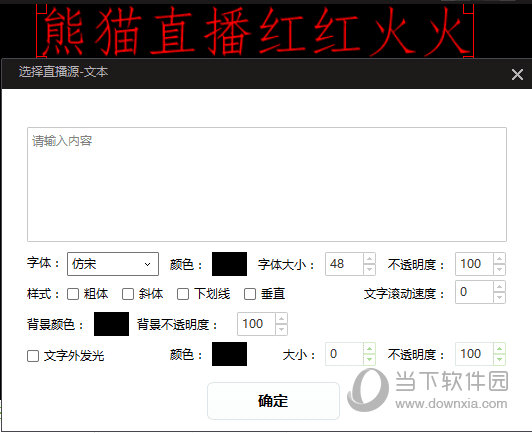Decrease 文字滚动速度 with down arrow
The height and width of the screenshot is (433, 532).
pos(499,297)
